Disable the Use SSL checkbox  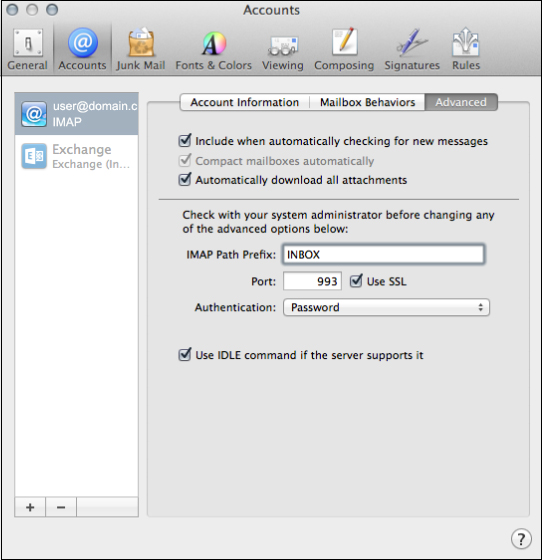click(356, 281)
